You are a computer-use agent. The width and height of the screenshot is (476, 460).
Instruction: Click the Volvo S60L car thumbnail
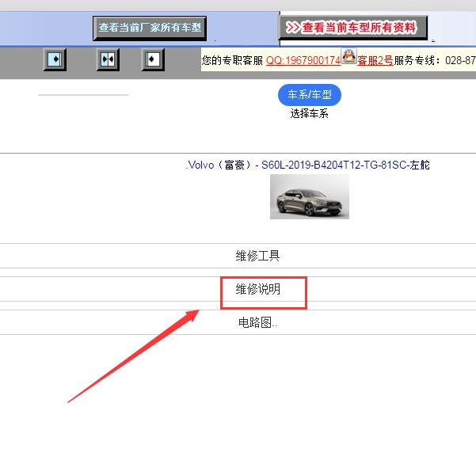310,196
